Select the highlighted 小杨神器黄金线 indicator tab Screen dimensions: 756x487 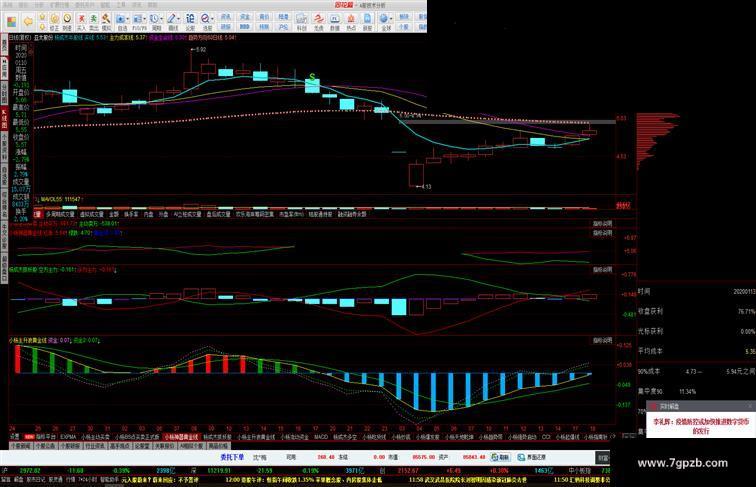(181, 437)
